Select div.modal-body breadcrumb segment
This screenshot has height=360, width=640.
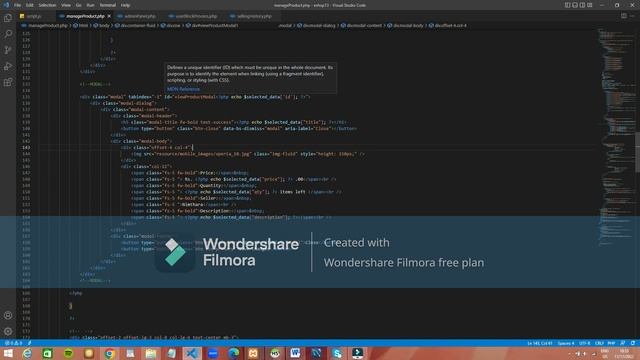point(405,25)
